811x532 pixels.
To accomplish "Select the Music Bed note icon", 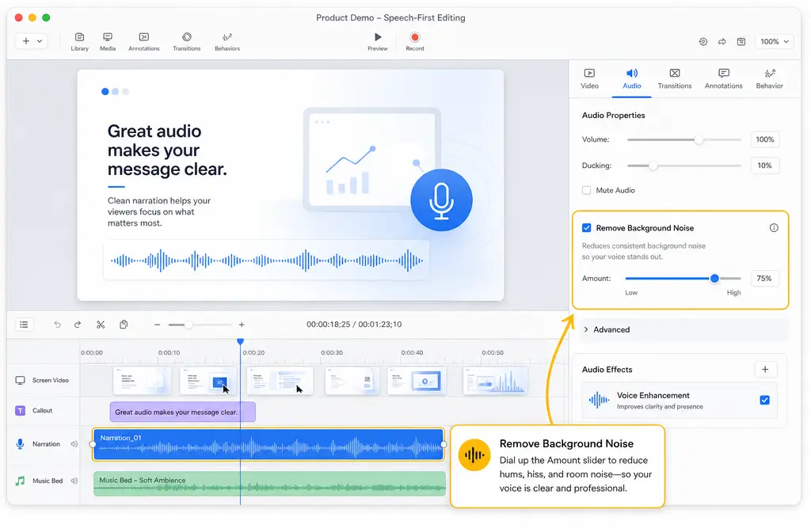I will point(20,481).
